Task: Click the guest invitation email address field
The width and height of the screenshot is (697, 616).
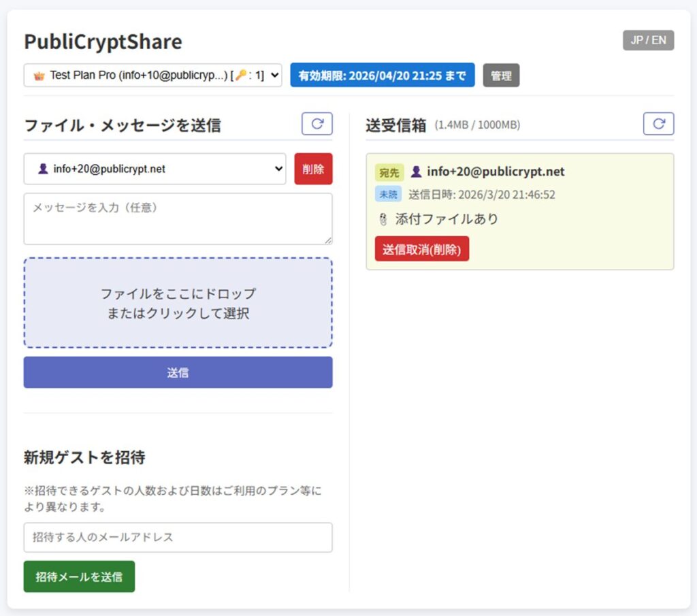Action: click(178, 537)
